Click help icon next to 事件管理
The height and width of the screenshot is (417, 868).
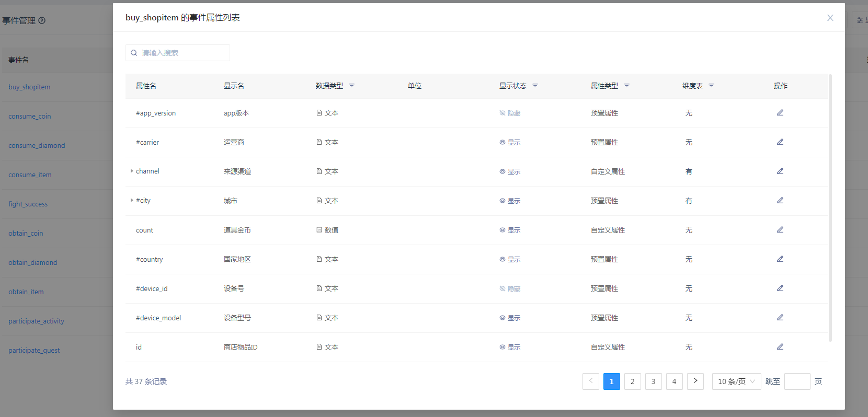(x=42, y=20)
